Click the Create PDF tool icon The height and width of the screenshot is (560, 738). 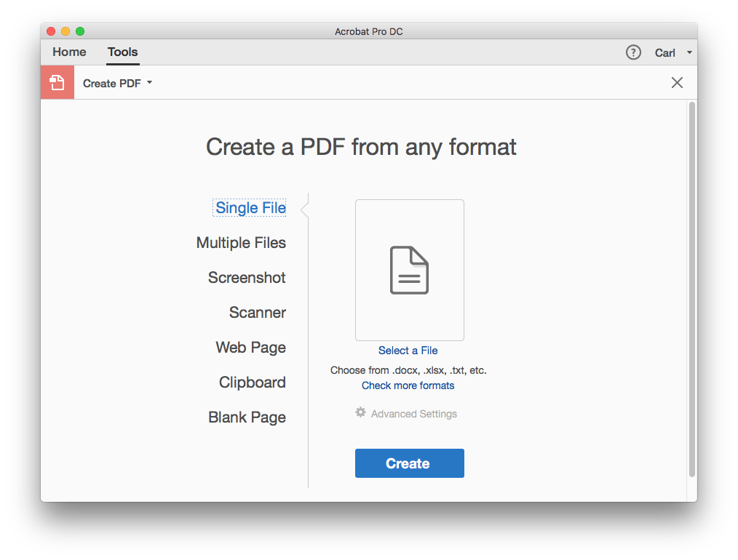57,83
